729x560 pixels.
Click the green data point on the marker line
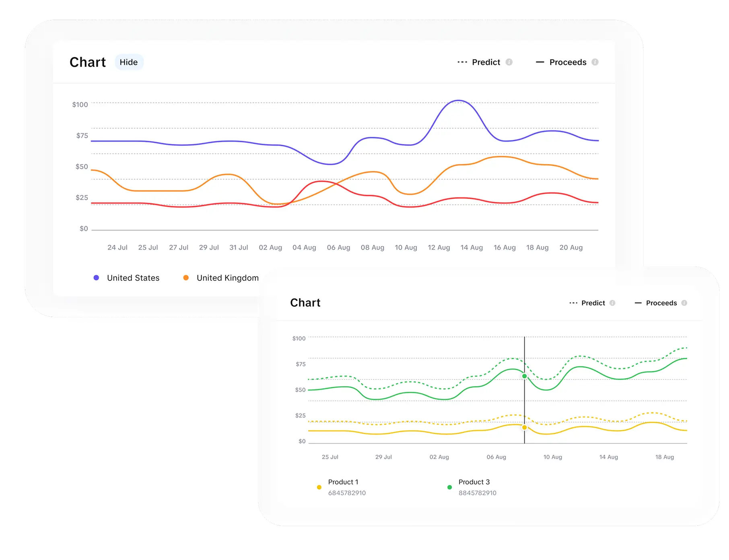tap(524, 375)
